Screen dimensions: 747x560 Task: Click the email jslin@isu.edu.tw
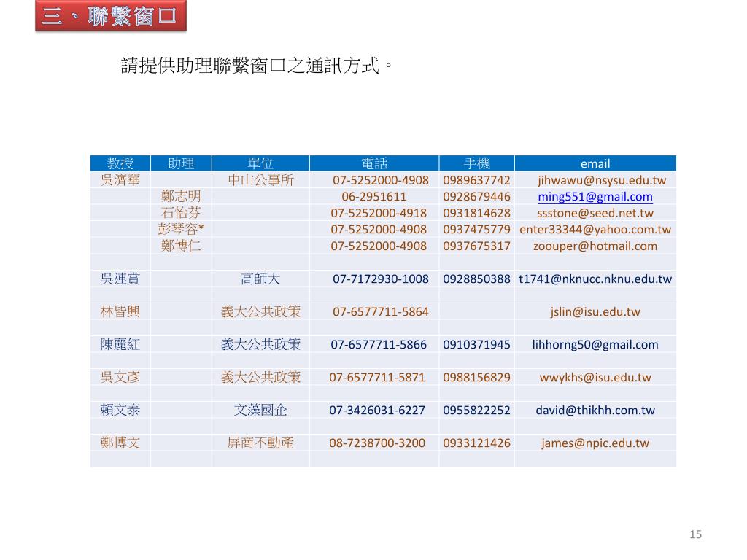coord(595,312)
